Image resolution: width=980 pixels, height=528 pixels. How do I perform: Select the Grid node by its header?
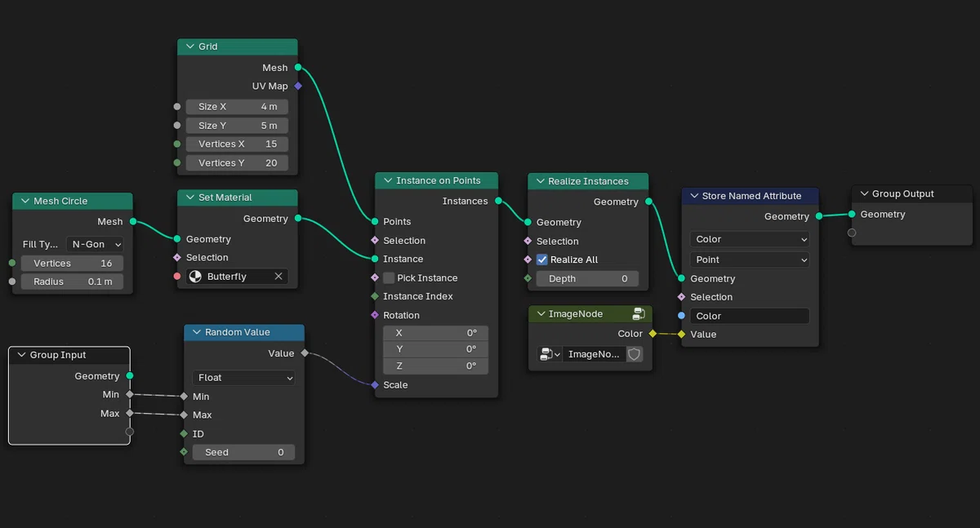coord(237,47)
